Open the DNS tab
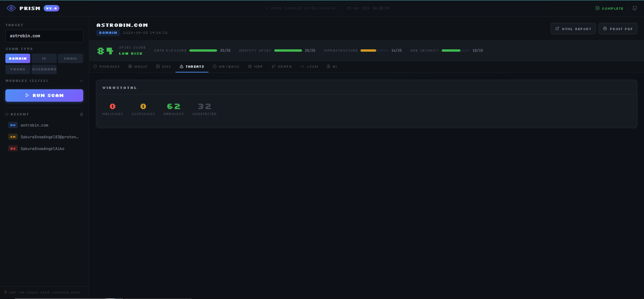644x299 pixels. tap(163, 66)
